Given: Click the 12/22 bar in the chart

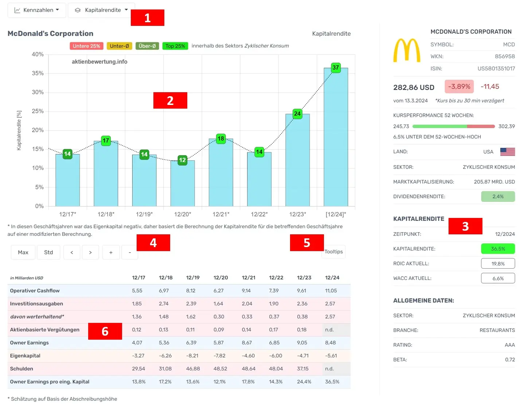Looking at the screenshot, I should coord(259,179).
